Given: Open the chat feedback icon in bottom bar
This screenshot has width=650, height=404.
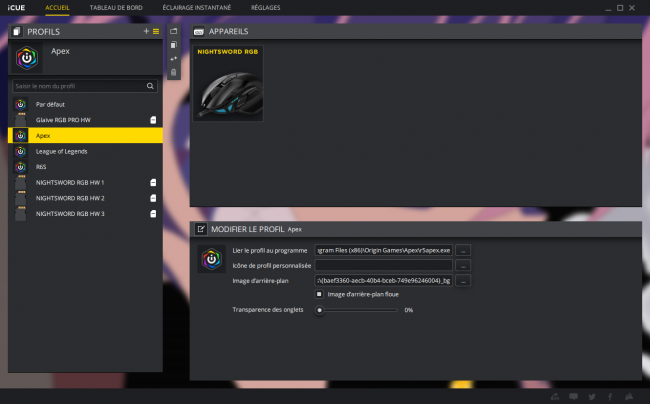Looking at the screenshot, I should (x=573, y=397).
